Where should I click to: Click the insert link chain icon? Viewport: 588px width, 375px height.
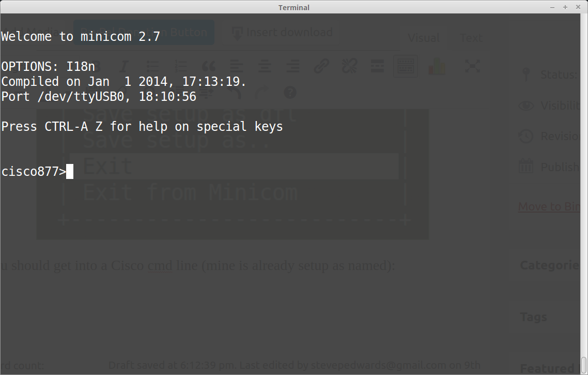click(321, 66)
